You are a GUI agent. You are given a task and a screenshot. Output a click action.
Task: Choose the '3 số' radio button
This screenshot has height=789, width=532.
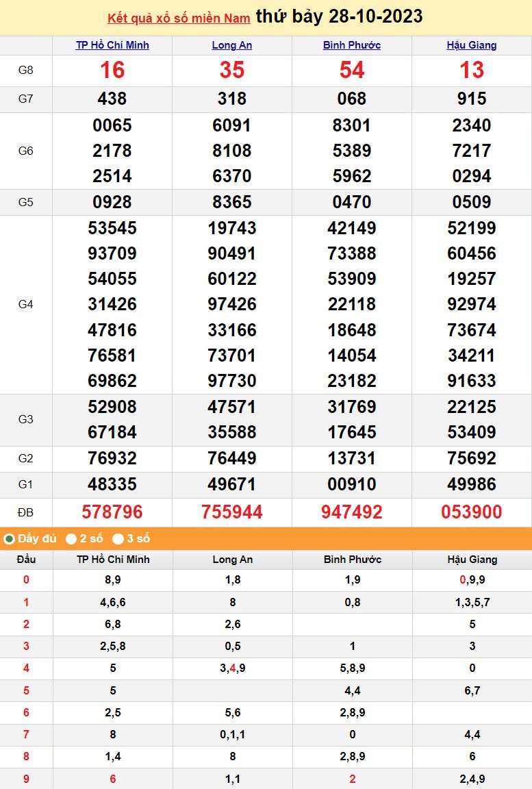point(118,539)
